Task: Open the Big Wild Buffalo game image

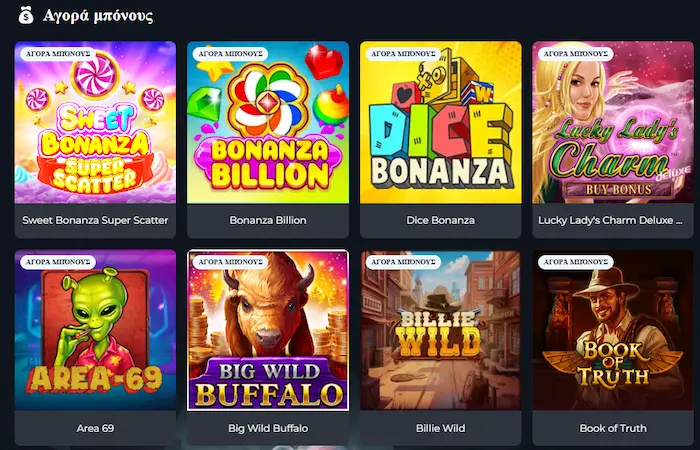Action: click(x=268, y=330)
